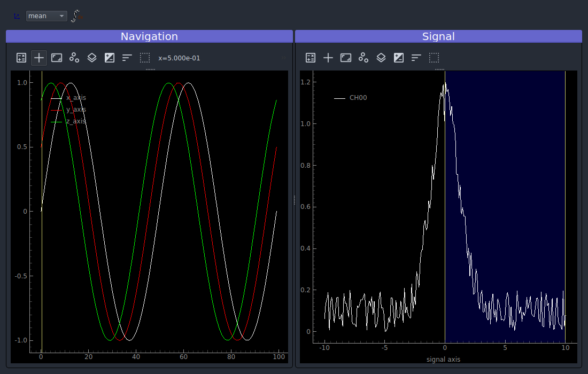Image resolution: width=588 pixels, height=374 pixels.
Task: Click aspect ratio icon in Navigation toolbar
Action: click(x=57, y=58)
